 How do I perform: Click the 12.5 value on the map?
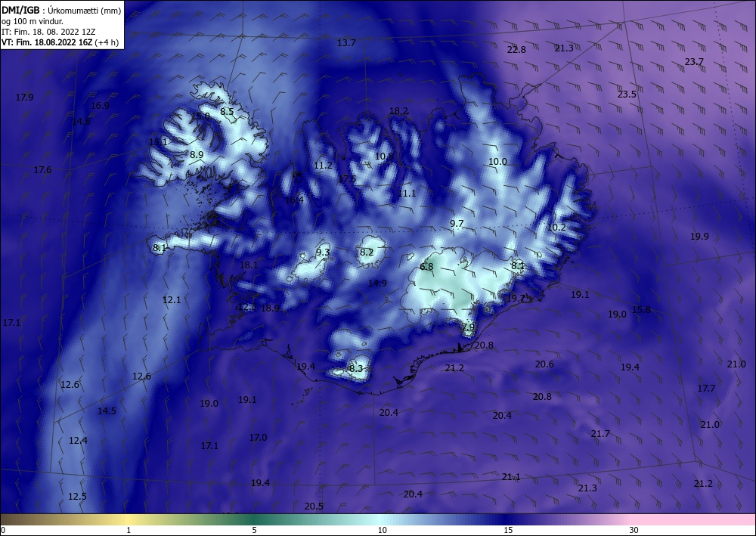[x=77, y=497]
